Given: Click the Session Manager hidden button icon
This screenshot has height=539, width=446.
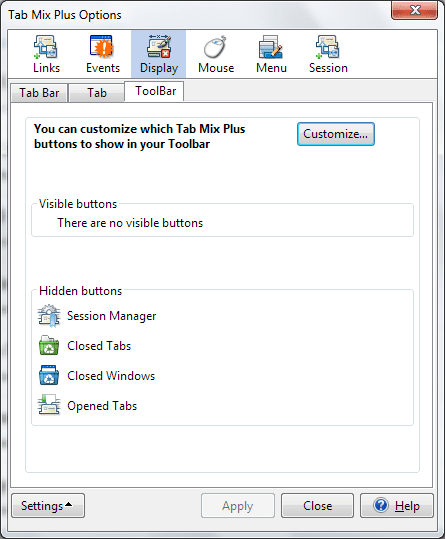Looking at the screenshot, I should pos(49,316).
